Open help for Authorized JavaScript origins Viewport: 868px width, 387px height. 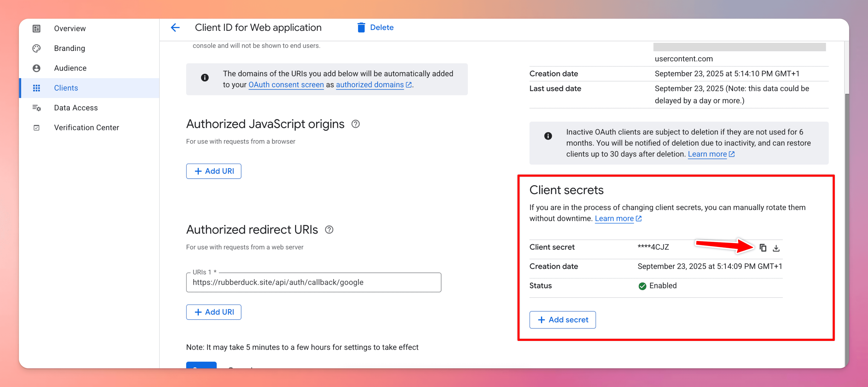(355, 124)
